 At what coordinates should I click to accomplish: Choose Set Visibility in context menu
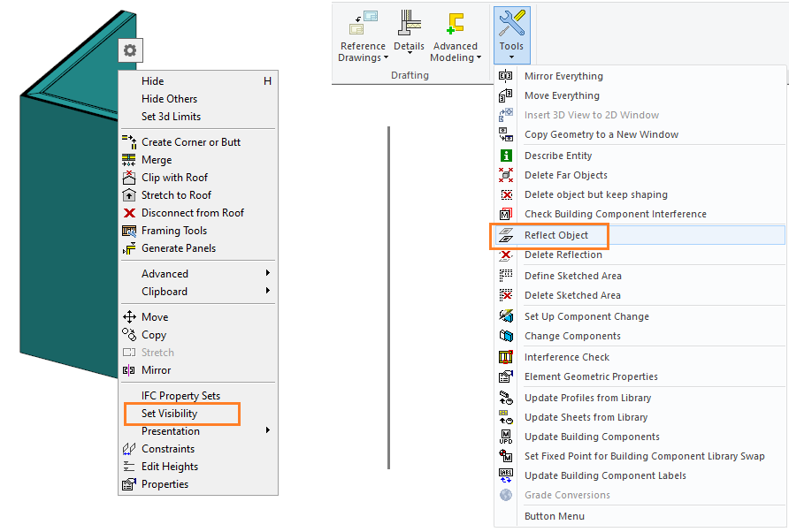(x=169, y=414)
